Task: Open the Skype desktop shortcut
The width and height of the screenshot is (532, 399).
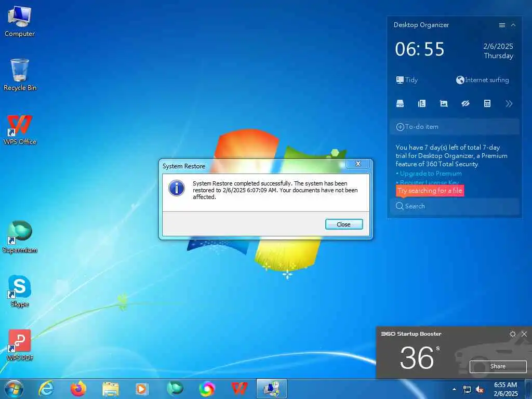Action: 19,291
